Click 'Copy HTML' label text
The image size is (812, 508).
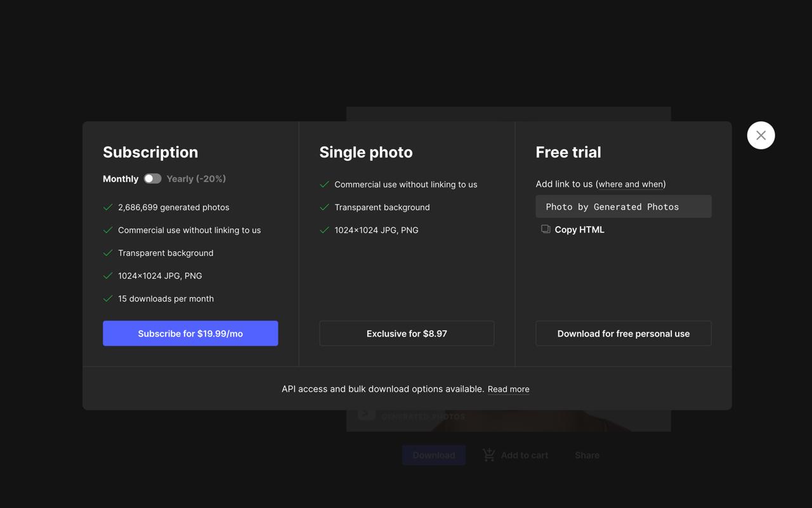[579, 230]
